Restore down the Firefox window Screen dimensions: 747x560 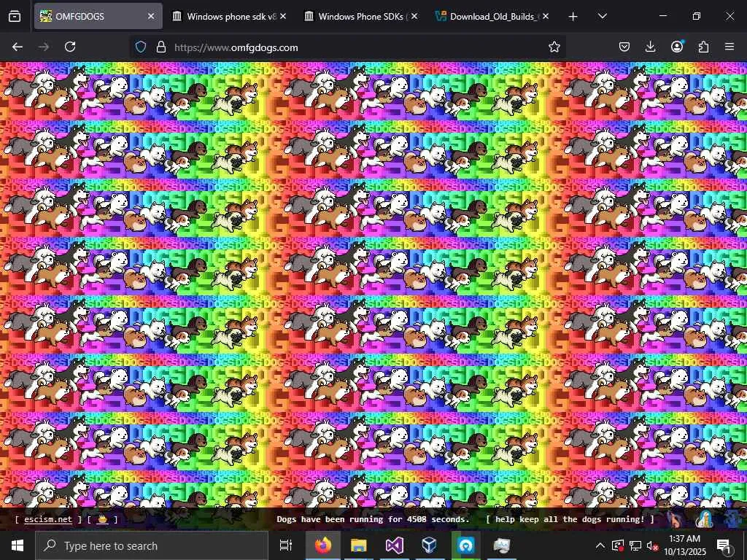click(697, 16)
